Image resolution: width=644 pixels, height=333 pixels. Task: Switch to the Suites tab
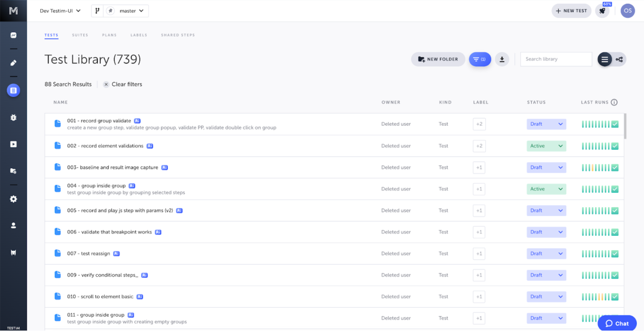[80, 35]
